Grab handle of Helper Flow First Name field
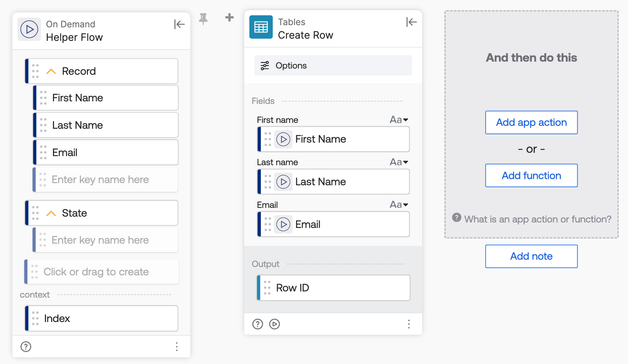This screenshot has height=364, width=628. (x=43, y=98)
